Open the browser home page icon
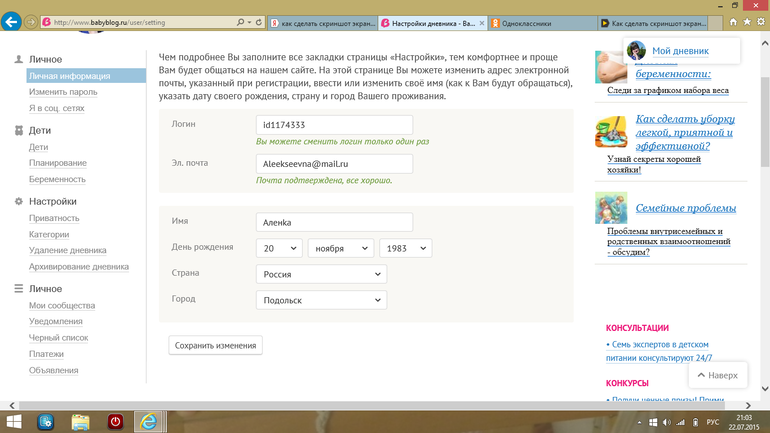 (x=733, y=22)
